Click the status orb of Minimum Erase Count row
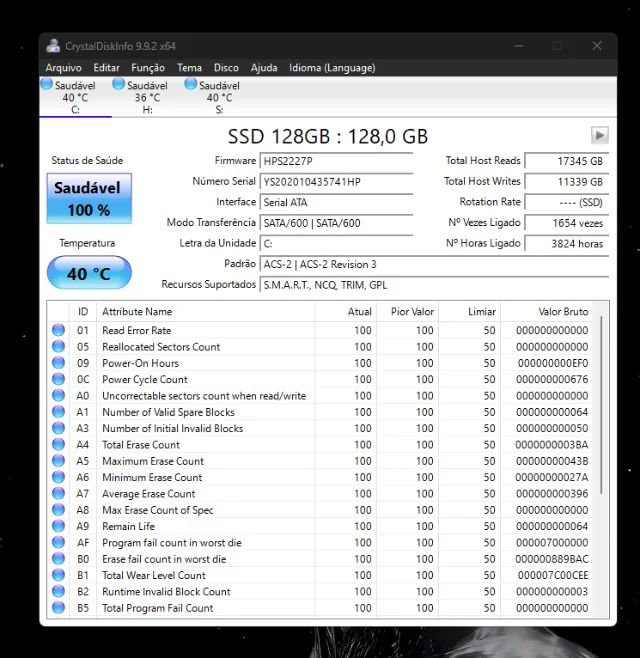 coord(58,477)
